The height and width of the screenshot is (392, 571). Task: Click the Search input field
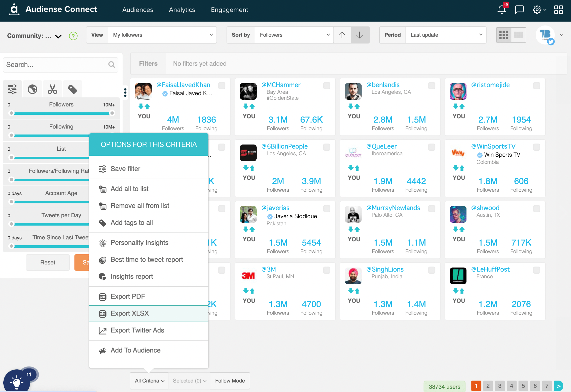[60, 65]
